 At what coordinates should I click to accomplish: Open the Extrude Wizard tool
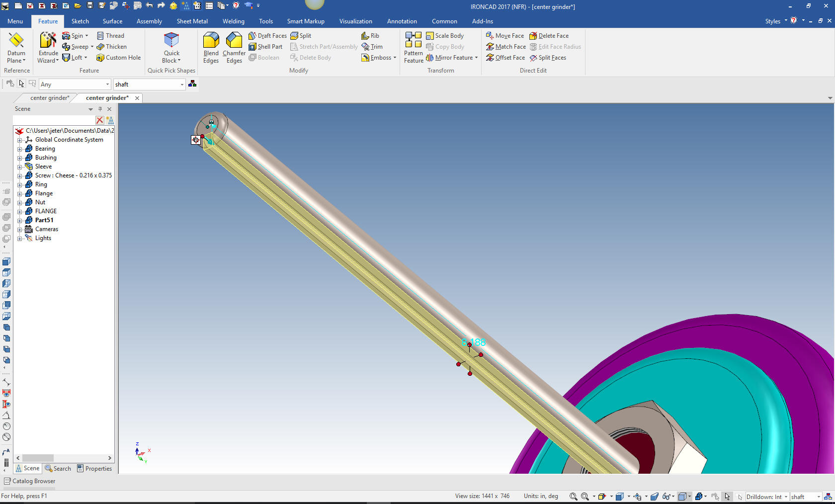48,47
